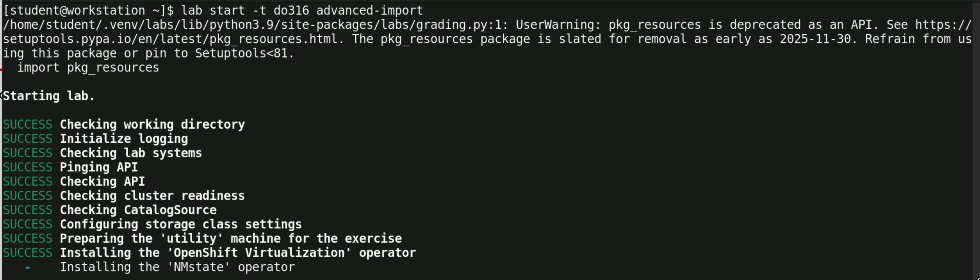Click the progress dash beside the NMstate line
Image resolution: width=980 pixels, height=280 pixels.
click(x=28, y=267)
